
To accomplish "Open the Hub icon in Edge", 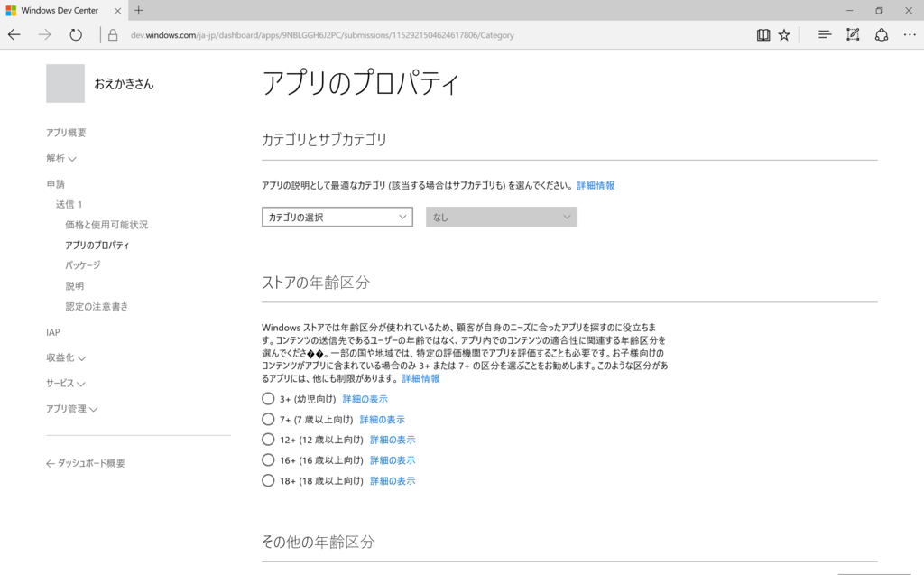I will pyautogui.click(x=825, y=35).
